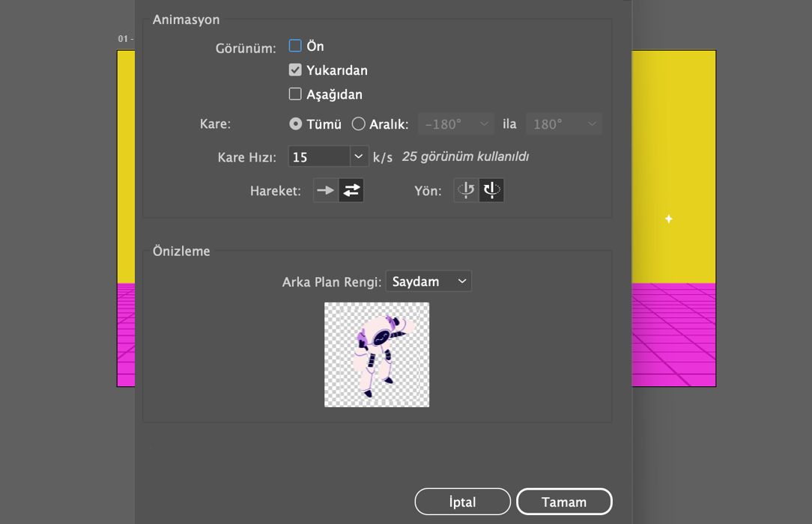Click the Kare Hızı value field
Viewport: 812px width, 524px height.
coord(318,156)
